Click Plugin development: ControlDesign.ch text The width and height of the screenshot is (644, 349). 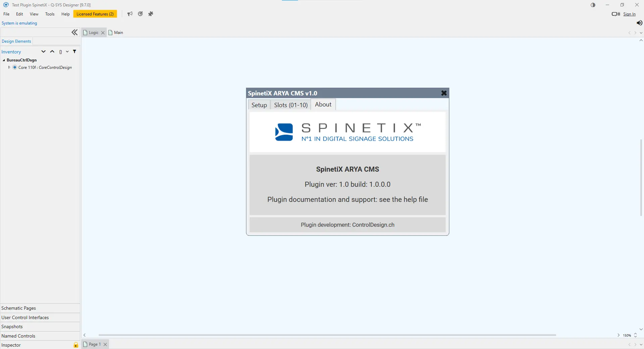(348, 225)
